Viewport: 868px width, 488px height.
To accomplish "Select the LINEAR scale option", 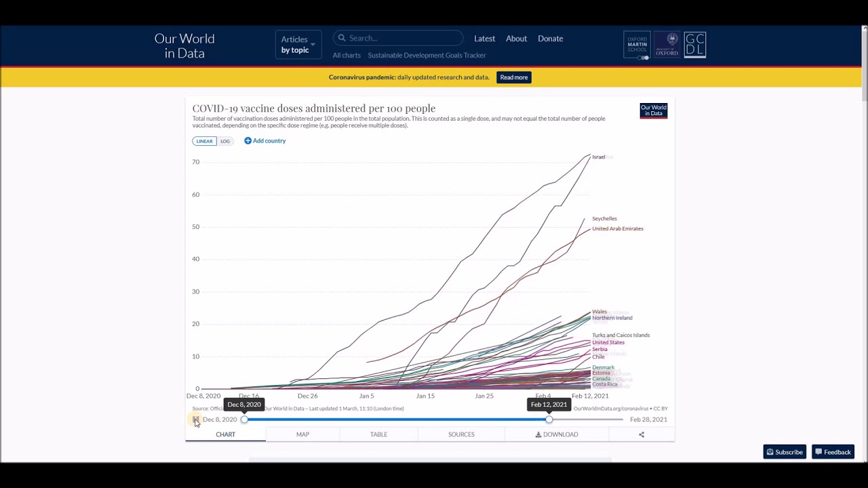I will (x=204, y=141).
